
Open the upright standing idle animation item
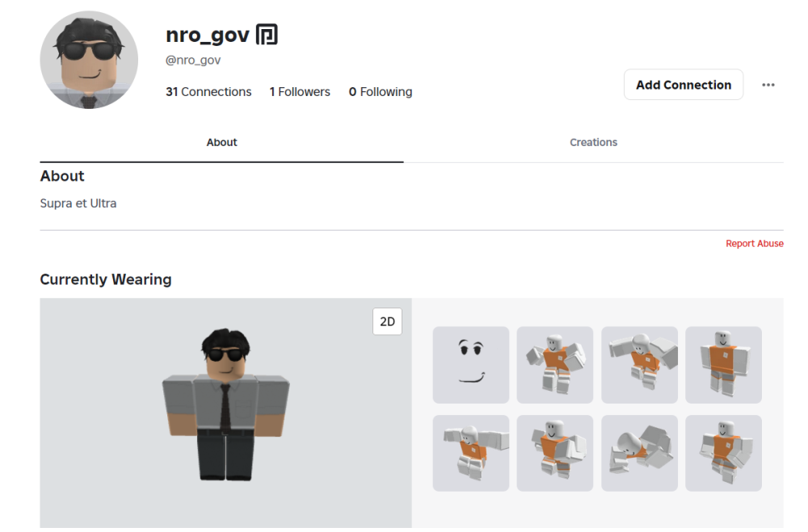coord(723,364)
